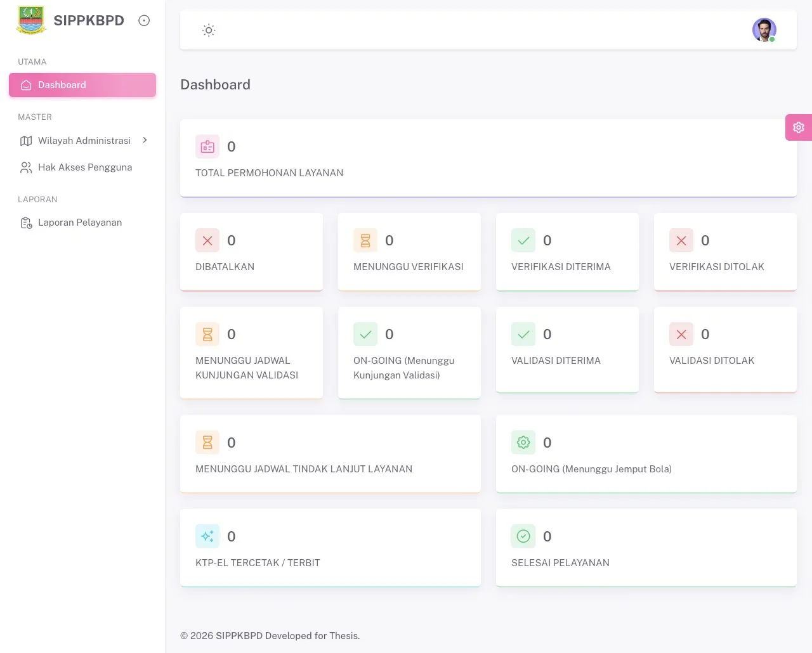Select the VALIDASI DITOLAK label
The width and height of the screenshot is (812, 653).
712,361
